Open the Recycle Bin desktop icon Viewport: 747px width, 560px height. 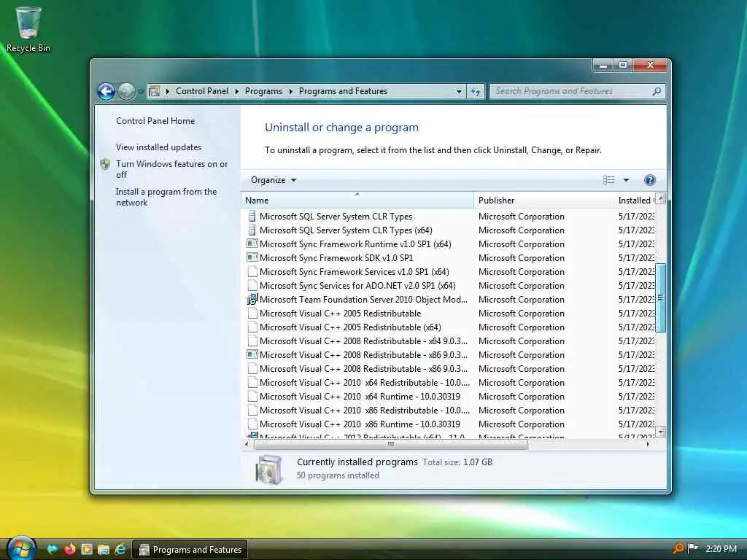pyautogui.click(x=28, y=28)
